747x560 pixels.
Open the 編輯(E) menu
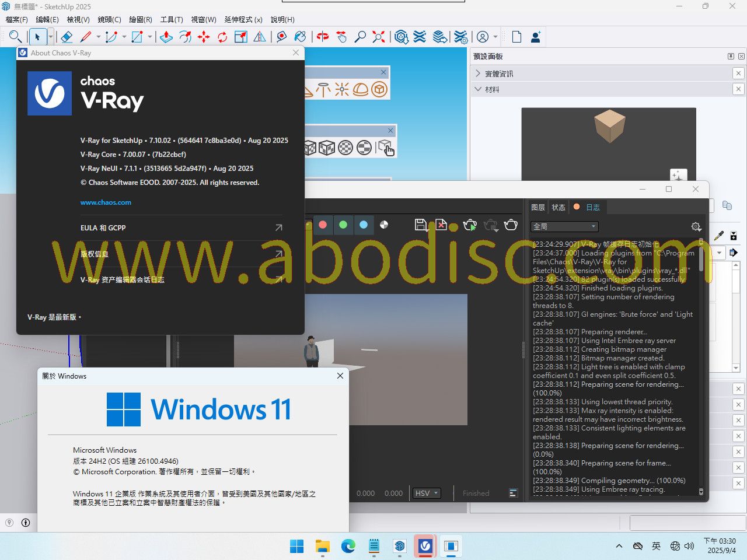(x=47, y=19)
